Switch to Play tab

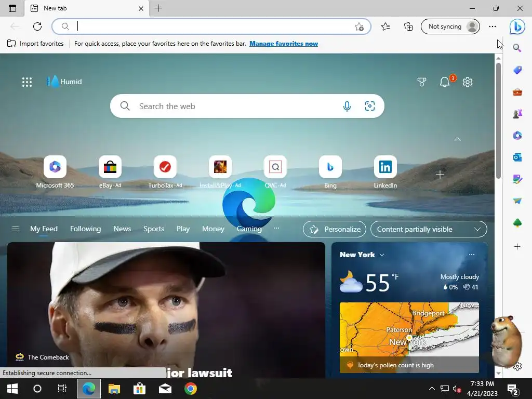tap(183, 229)
